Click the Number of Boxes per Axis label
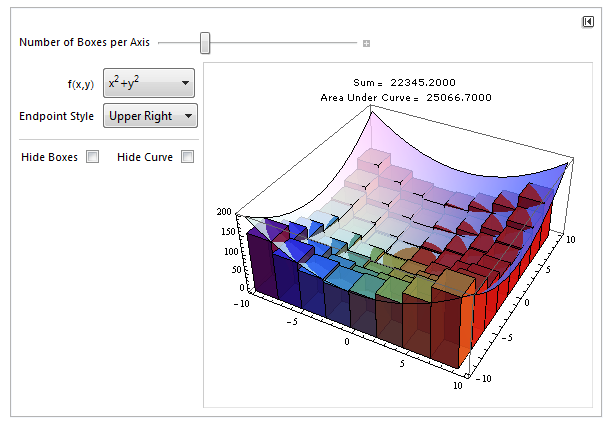Screen dimensions: 614x429 [x=84, y=43]
